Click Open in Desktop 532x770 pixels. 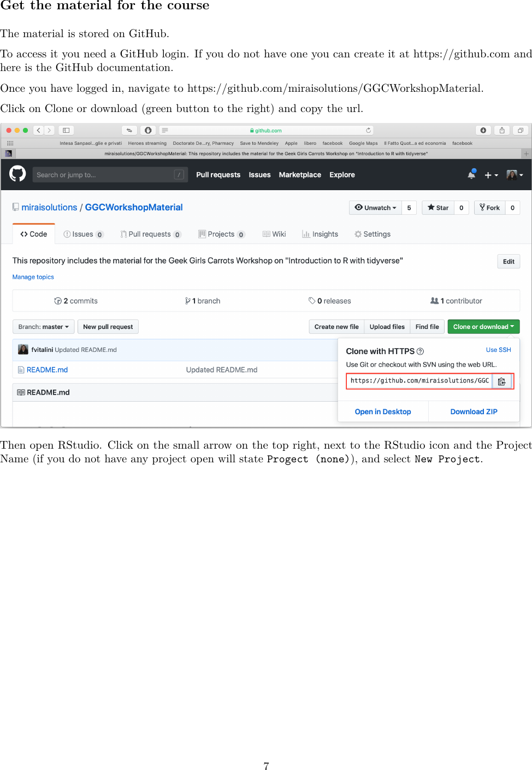383,412
